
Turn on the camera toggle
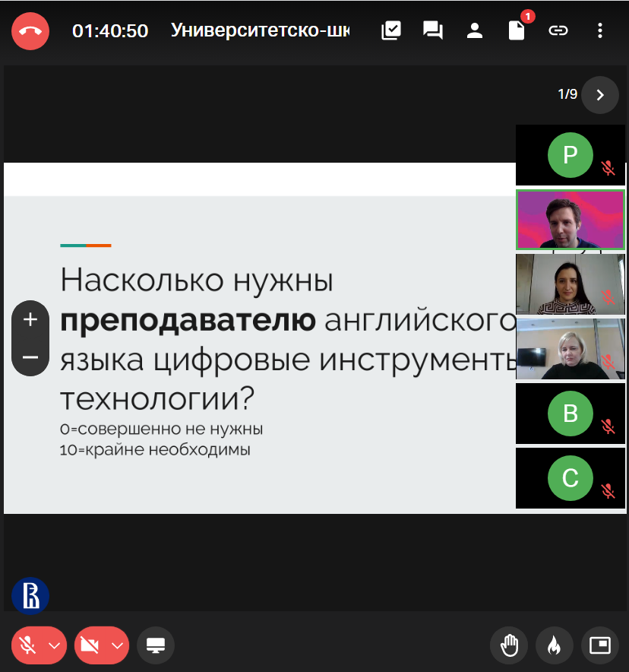[x=90, y=645]
